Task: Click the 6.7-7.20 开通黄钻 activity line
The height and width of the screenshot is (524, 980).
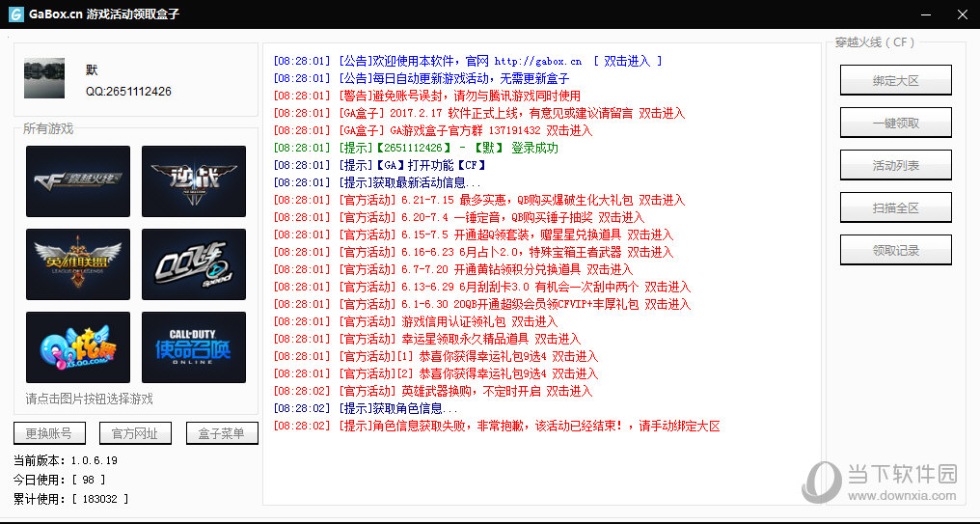Action: (x=453, y=269)
